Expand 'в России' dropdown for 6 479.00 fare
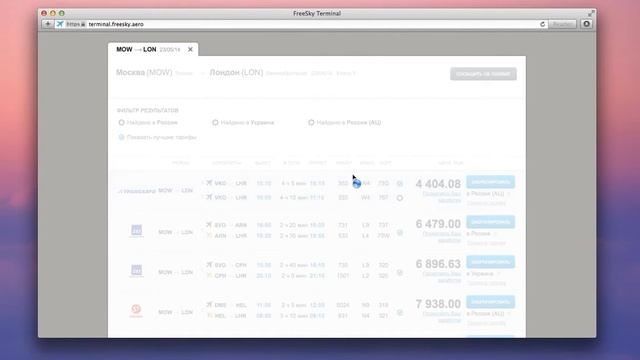 point(482,233)
